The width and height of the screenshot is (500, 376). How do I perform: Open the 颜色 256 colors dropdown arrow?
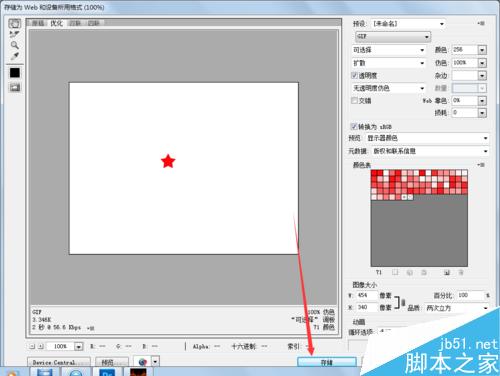point(482,50)
